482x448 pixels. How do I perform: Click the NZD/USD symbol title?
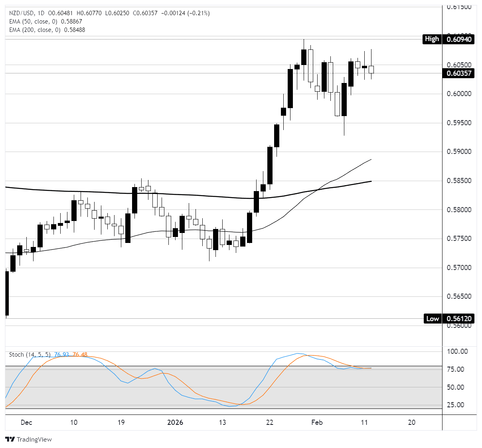pos(22,13)
